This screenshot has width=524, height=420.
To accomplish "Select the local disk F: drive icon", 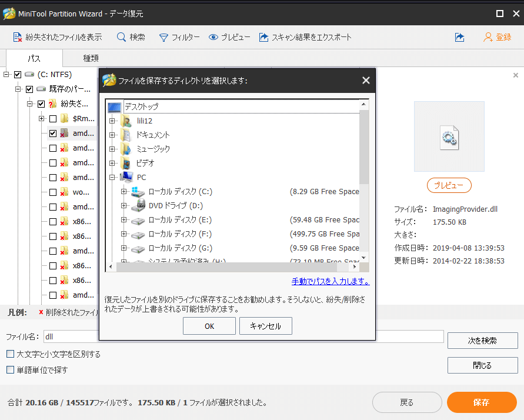I will click(x=138, y=235).
